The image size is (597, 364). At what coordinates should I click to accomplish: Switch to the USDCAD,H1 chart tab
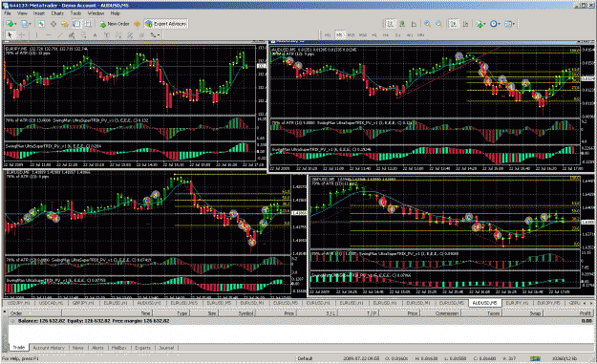coord(51,303)
